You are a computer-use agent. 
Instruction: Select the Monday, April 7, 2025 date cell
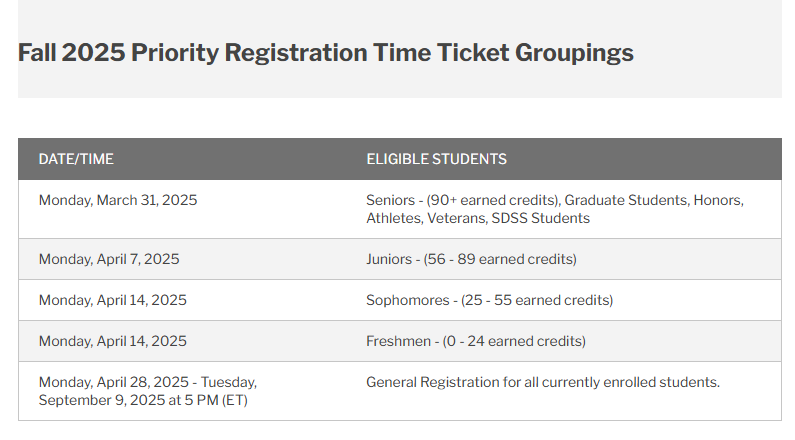pos(109,259)
